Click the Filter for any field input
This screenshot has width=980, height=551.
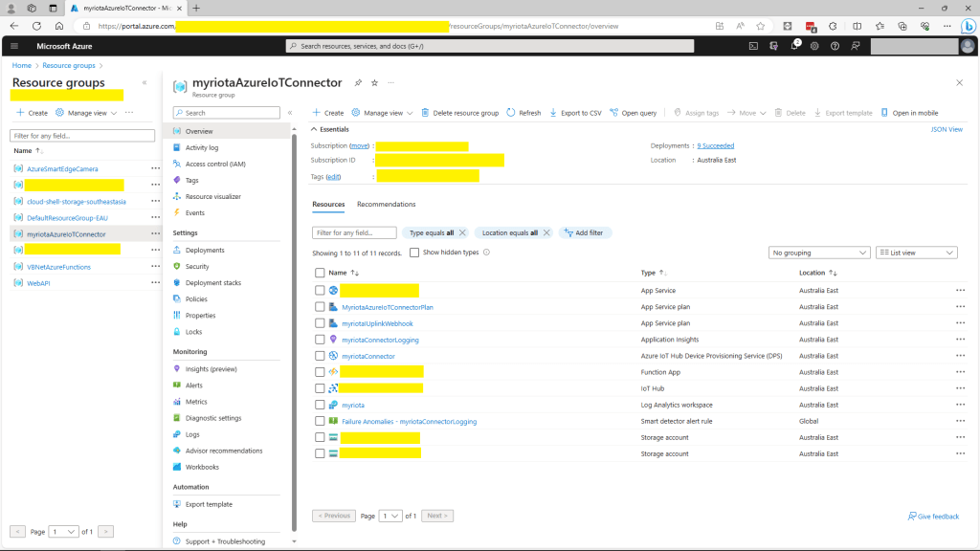(354, 232)
